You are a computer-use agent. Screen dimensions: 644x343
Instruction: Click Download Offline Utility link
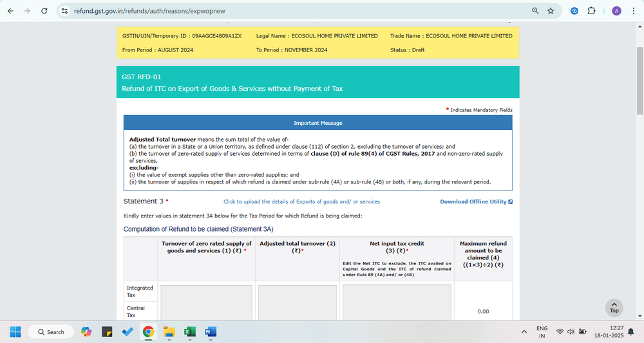coord(476,202)
